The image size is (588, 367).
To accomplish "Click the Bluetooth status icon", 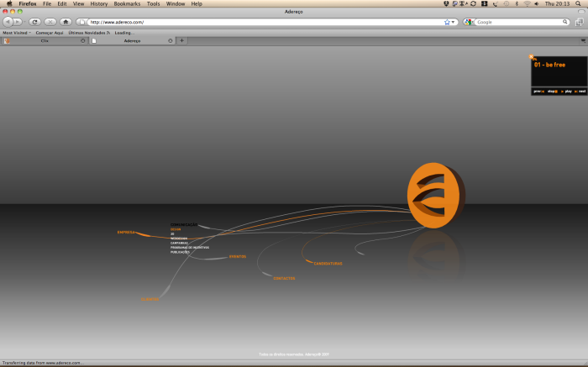I will tap(517, 3).
